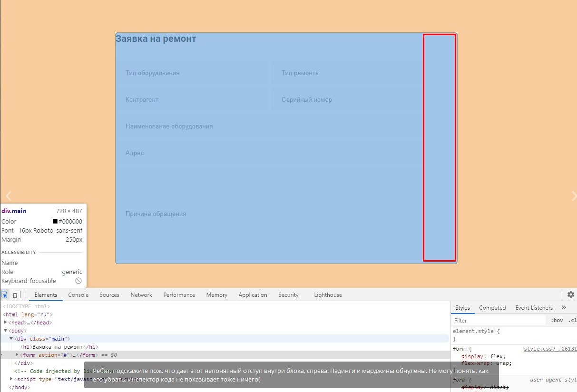This screenshot has height=392, width=577.
Task: Expand the form action node
Action: pos(17,355)
